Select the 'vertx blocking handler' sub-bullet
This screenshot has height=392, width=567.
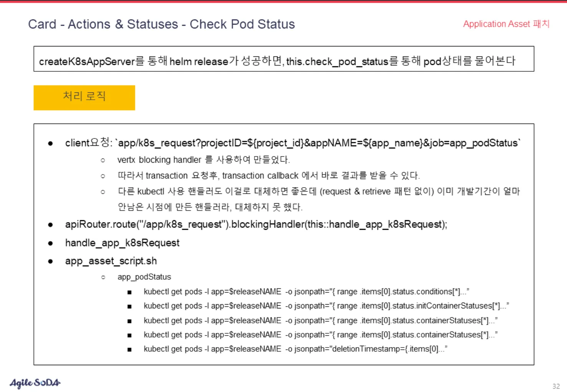pos(203,160)
